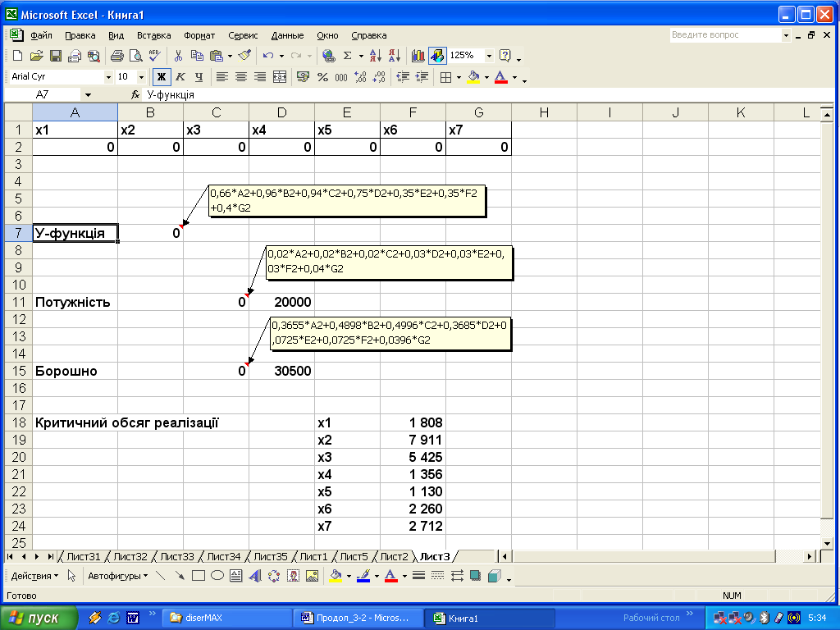Open the Действия drawing menu button
This screenshot has height=630, width=840.
(x=34, y=576)
